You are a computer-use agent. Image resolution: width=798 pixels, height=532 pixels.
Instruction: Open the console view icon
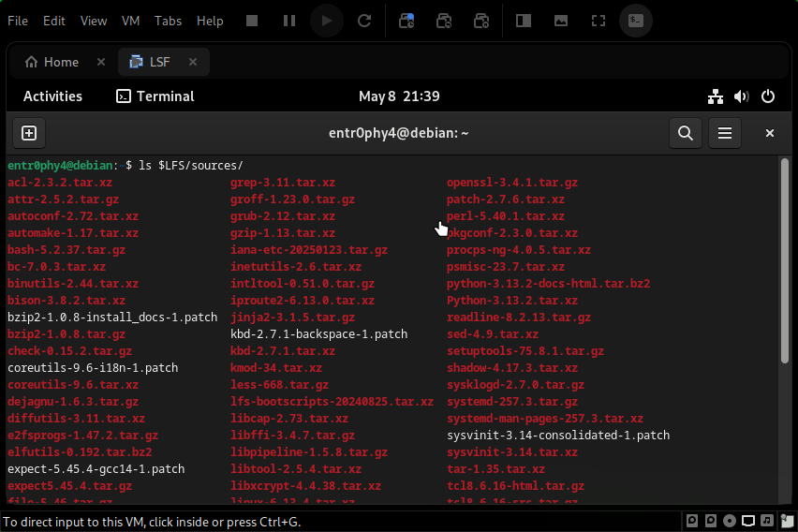[637, 21]
